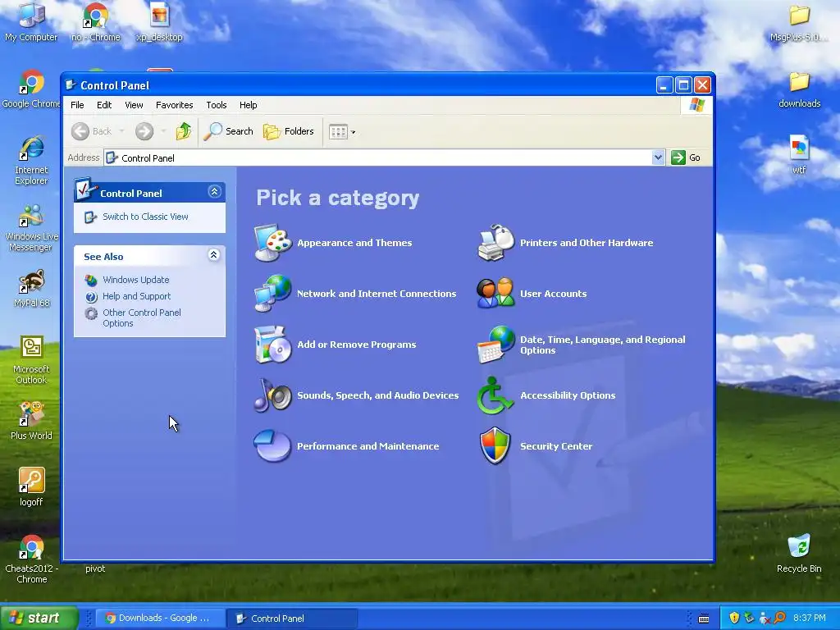The width and height of the screenshot is (840, 630).
Task: Open the Favorites menu
Action: point(174,105)
